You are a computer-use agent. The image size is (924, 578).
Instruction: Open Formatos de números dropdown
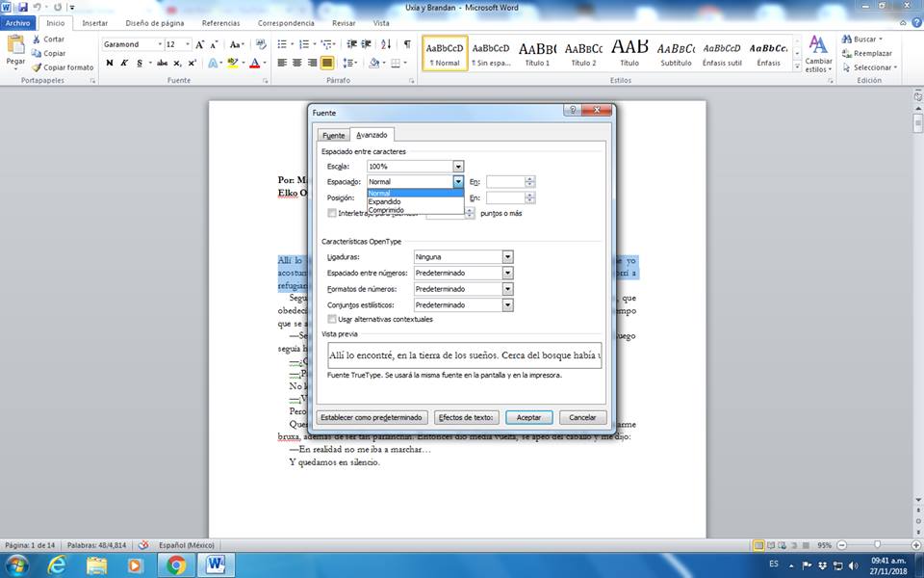coord(507,289)
